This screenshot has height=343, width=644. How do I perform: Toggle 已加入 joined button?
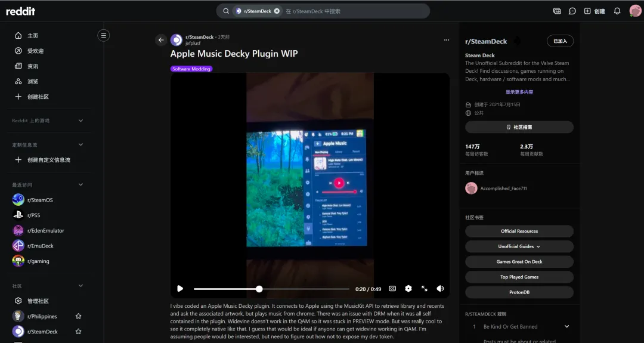tap(560, 41)
